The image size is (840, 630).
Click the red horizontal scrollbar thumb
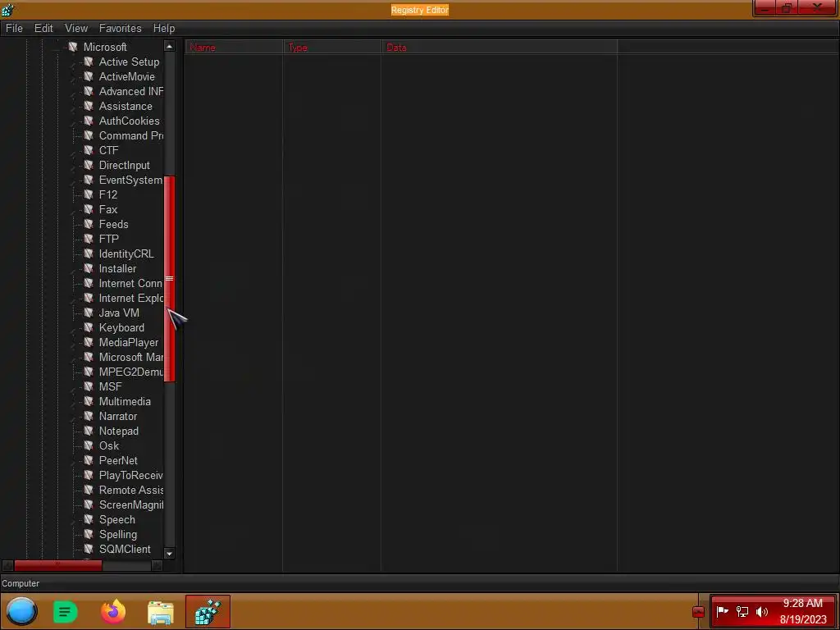point(58,565)
